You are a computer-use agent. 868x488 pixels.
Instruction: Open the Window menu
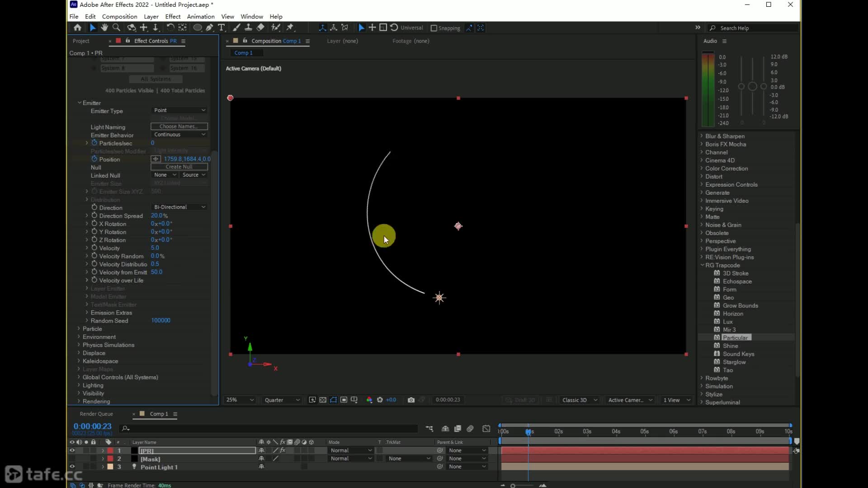pyautogui.click(x=252, y=16)
